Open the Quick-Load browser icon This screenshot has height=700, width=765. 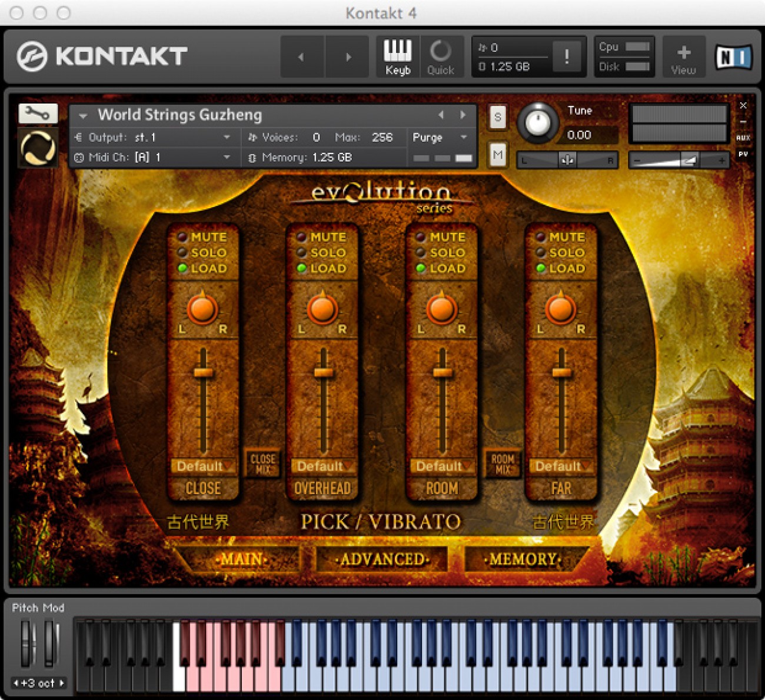[x=441, y=56]
